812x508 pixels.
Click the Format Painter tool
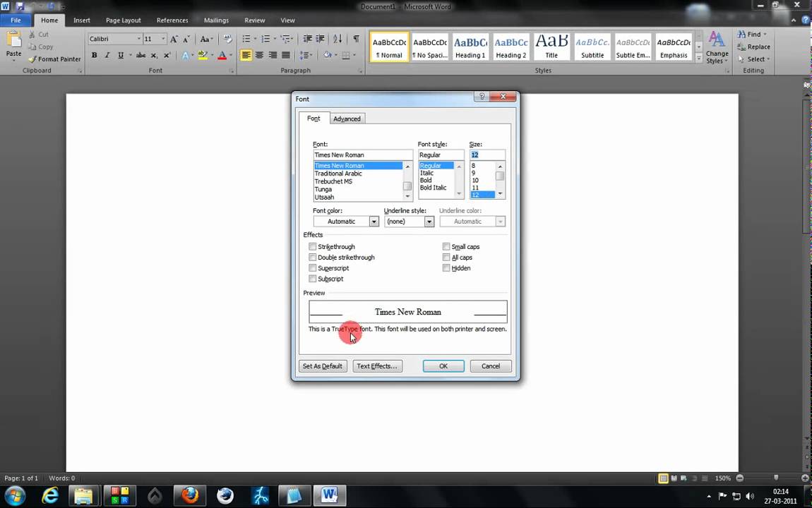(55, 59)
